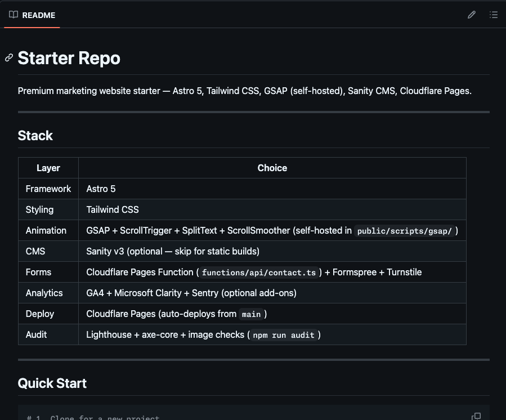Select the Layer column header

[48, 168]
